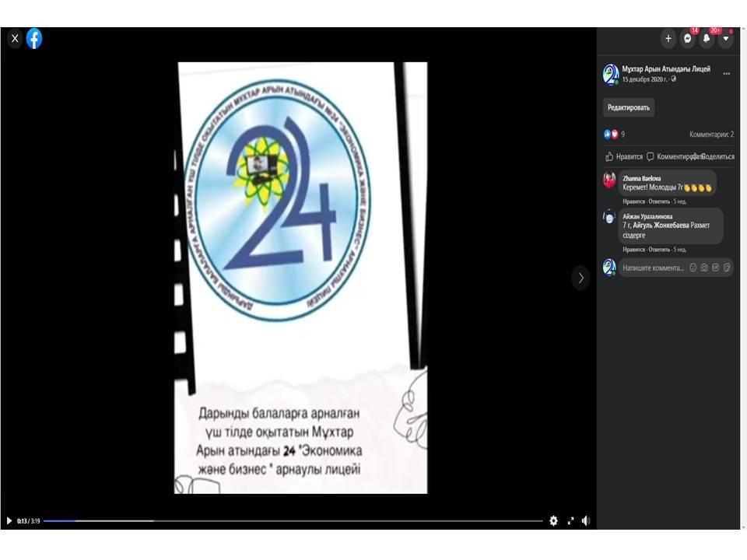Open the notifications bell
The height and width of the screenshot is (560, 747).
click(707, 38)
